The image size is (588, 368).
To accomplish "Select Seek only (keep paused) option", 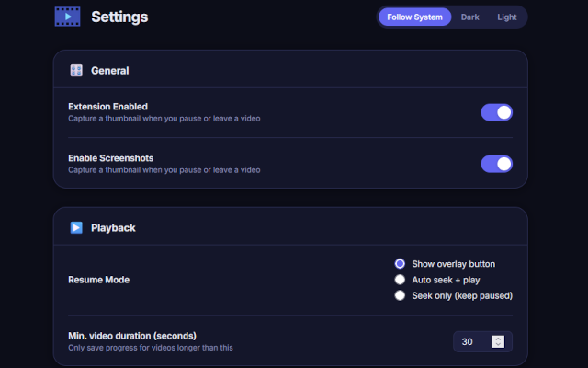I will click(400, 295).
